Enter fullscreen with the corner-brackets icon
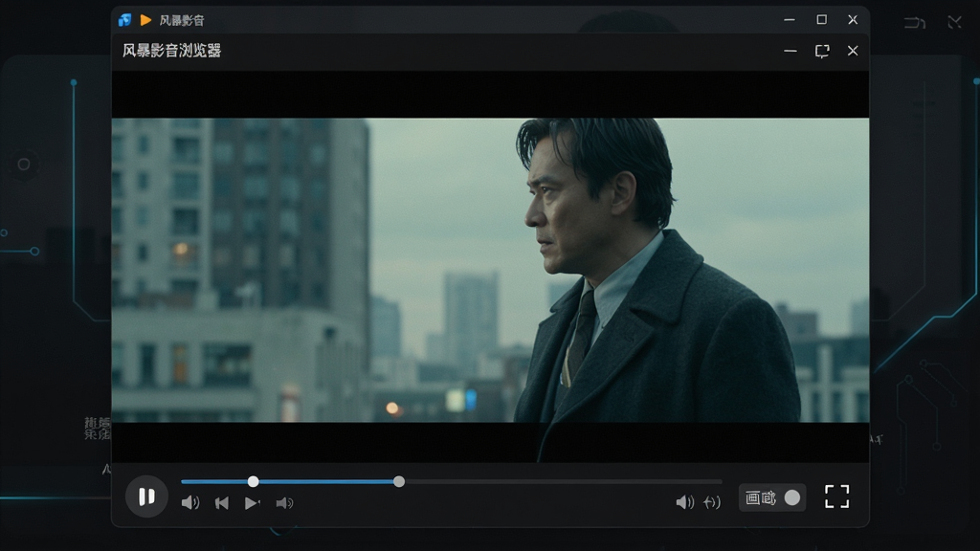980x551 pixels. coord(836,496)
